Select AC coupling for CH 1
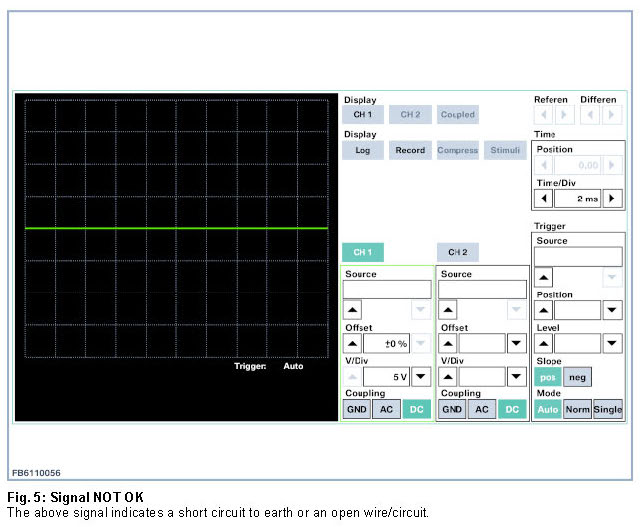This screenshot has width=640, height=527. coord(386,410)
